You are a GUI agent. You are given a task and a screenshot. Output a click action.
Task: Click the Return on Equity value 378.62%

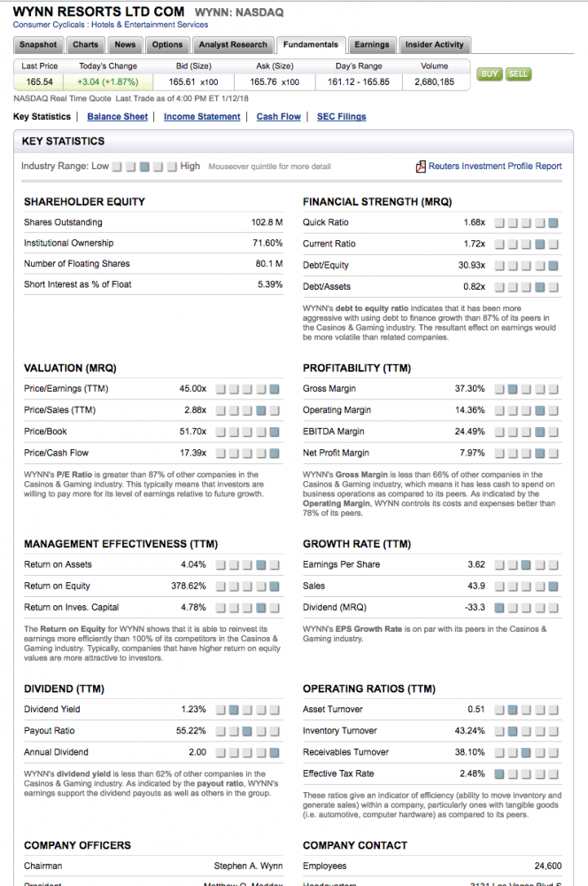point(189,586)
